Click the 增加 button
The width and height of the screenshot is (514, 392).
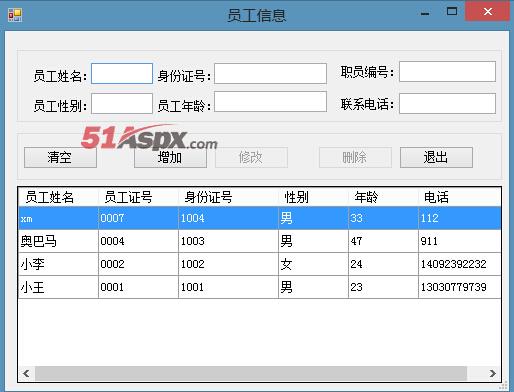click(x=170, y=157)
